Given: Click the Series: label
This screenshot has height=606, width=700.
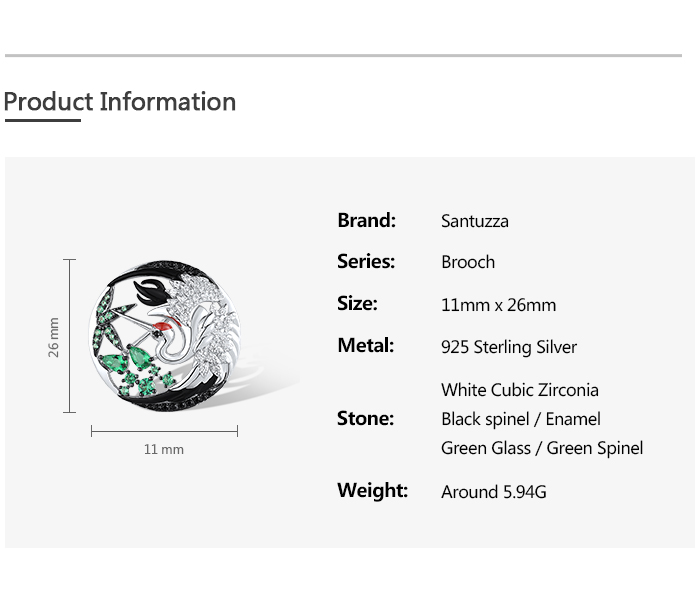Looking at the screenshot, I should (366, 261).
